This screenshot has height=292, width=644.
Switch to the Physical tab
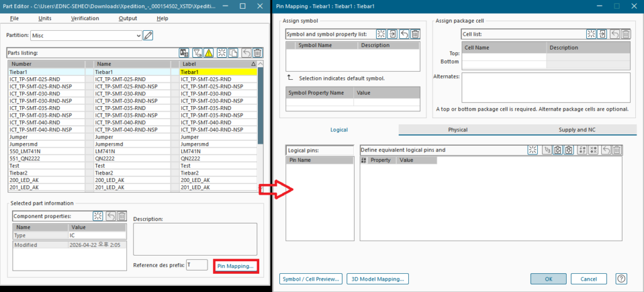coord(457,130)
